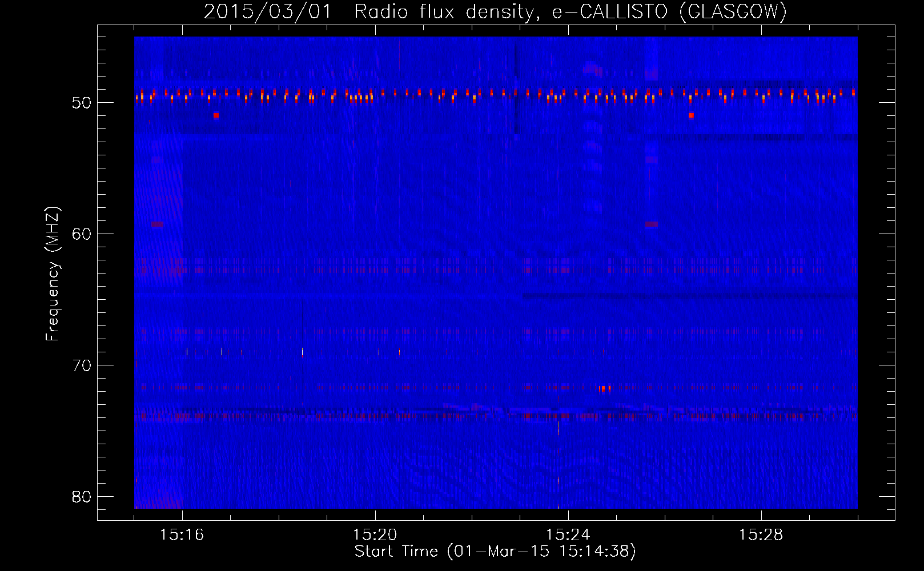Screen dimensions: 924x571
Task: Click the 'Start Time (01-Mar-15 15:14:38)' x-axis label
Action: click(x=495, y=552)
